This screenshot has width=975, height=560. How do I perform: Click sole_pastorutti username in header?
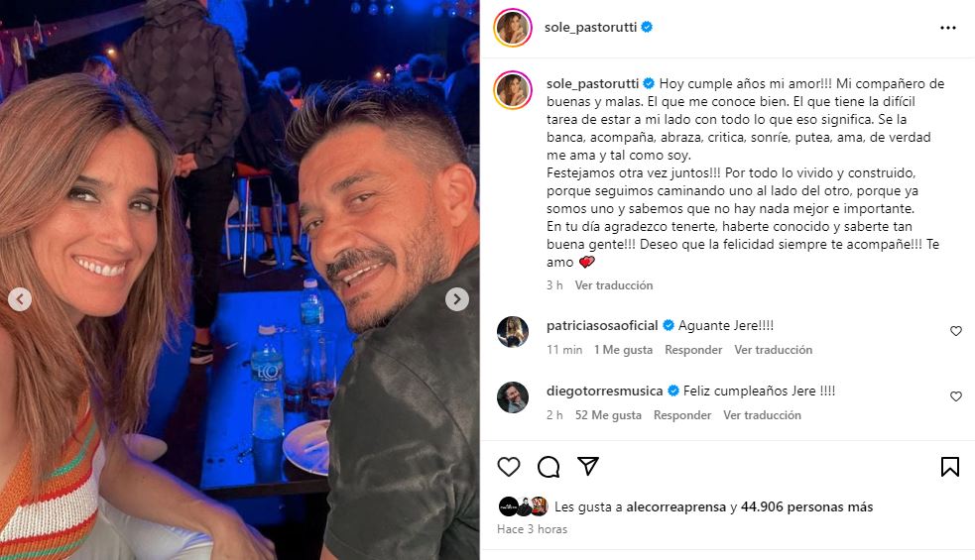pyautogui.click(x=590, y=28)
